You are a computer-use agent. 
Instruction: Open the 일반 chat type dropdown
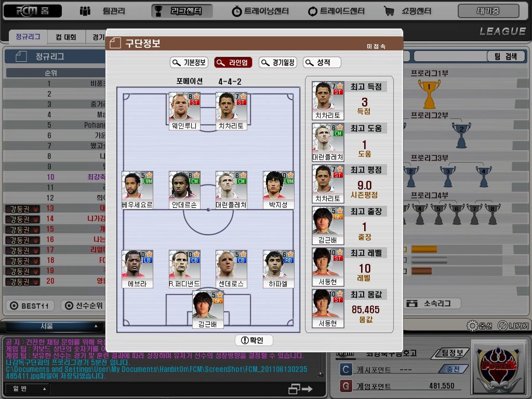[27, 389]
